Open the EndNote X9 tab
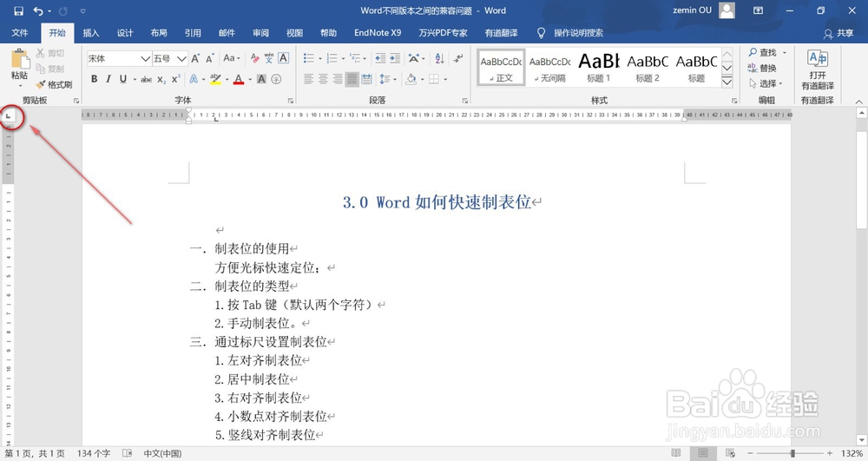Image resolution: width=868 pixels, height=461 pixels. (378, 33)
